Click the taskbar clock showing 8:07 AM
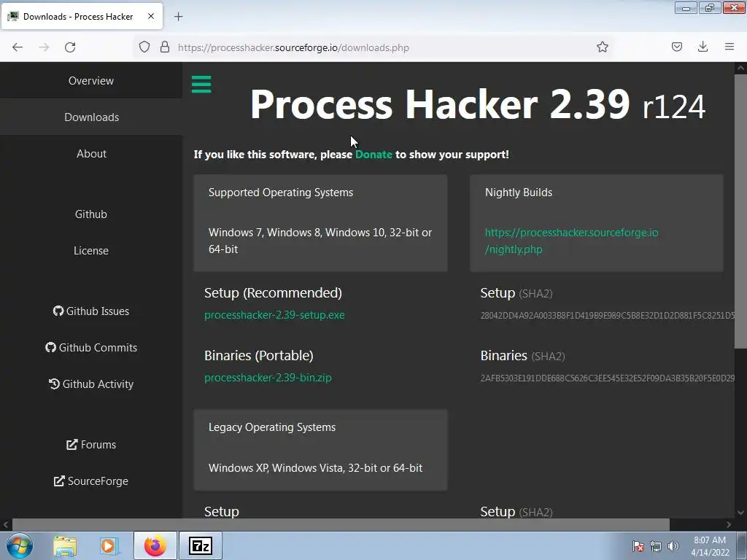The width and height of the screenshot is (747, 560). (x=710, y=546)
